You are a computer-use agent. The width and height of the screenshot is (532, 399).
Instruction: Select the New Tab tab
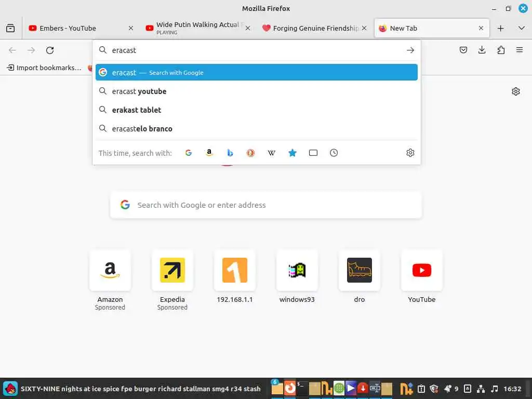(432, 28)
